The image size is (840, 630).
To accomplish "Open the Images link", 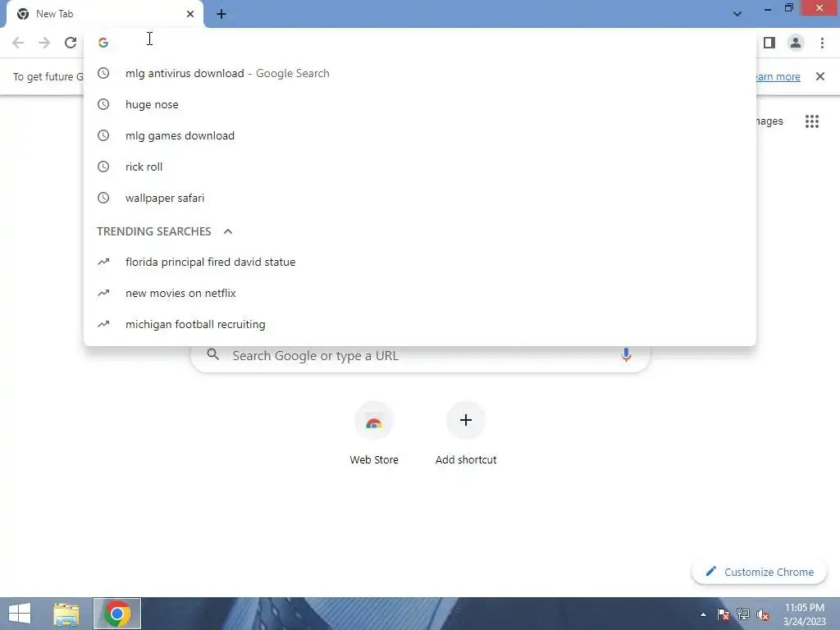I will point(769,121).
